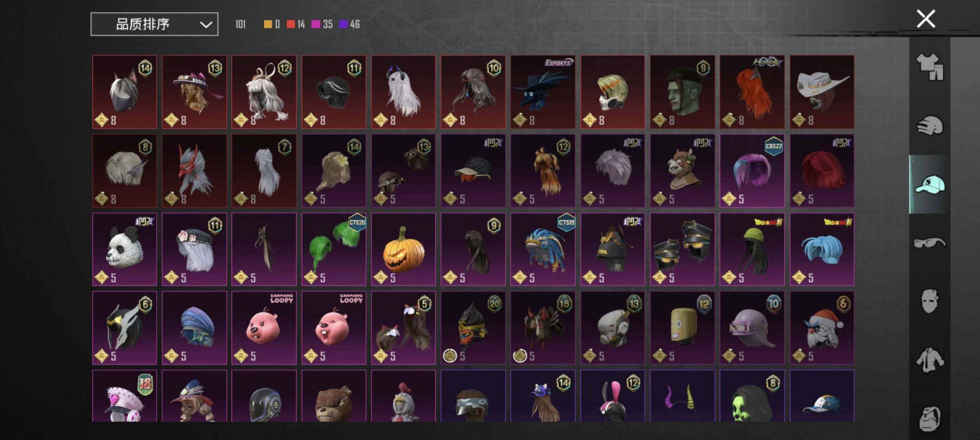
Task: Select the helmet category icon in sidebar
Action: pos(929,125)
